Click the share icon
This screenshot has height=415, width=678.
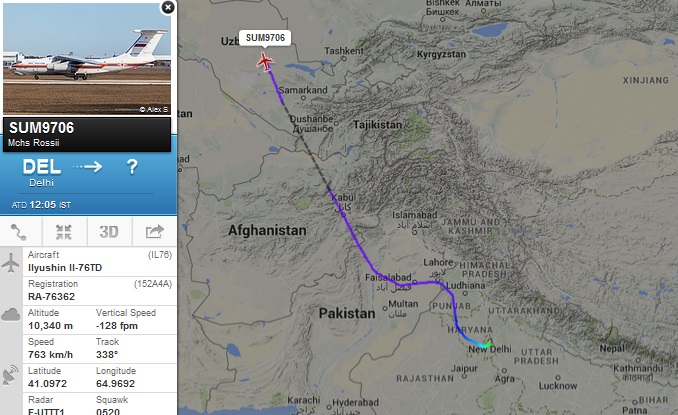point(154,232)
